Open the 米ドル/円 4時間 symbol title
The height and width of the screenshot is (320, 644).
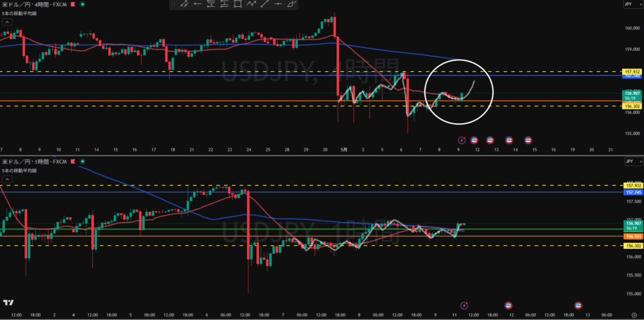coord(35,4)
